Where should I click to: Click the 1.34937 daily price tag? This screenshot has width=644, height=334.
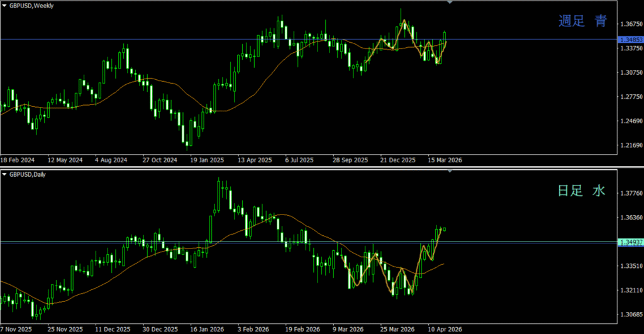point(630,242)
